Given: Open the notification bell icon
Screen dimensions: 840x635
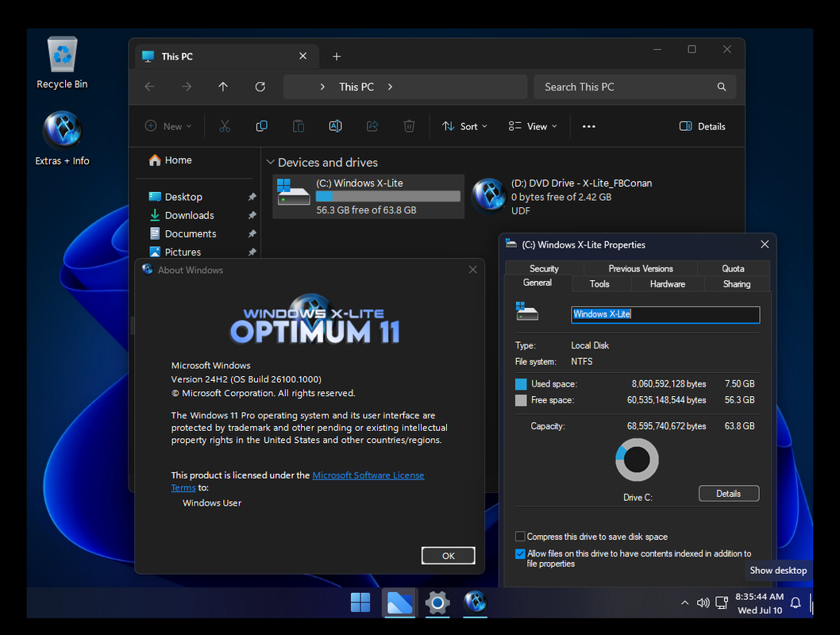Looking at the screenshot, I should (x=796, y=603).
